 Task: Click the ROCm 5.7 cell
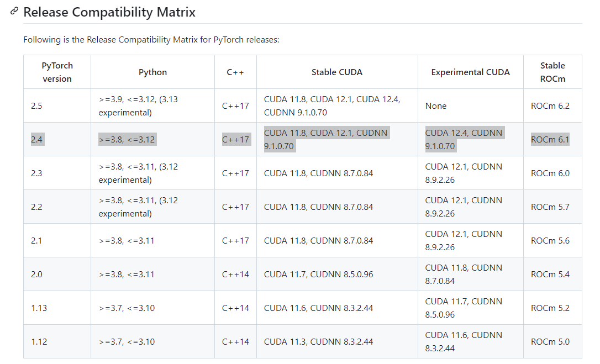pos(550,207)
